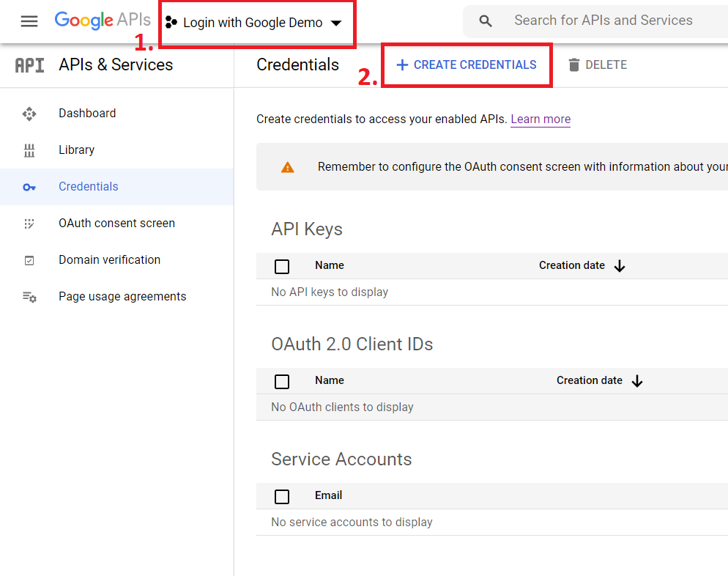Open the hamburger navigation menu
728x576 pixels.
(29, 21)
